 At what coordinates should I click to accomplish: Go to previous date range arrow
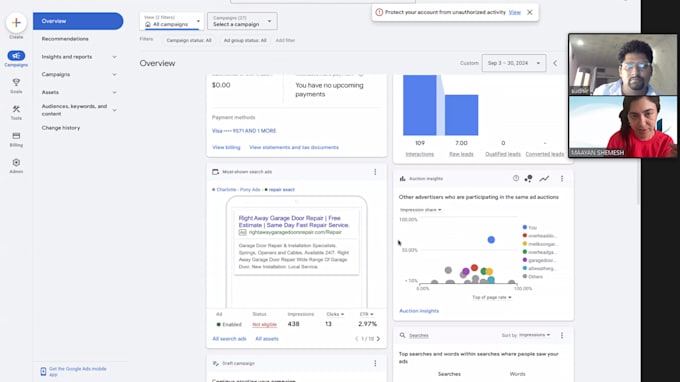tap(555, 63)
